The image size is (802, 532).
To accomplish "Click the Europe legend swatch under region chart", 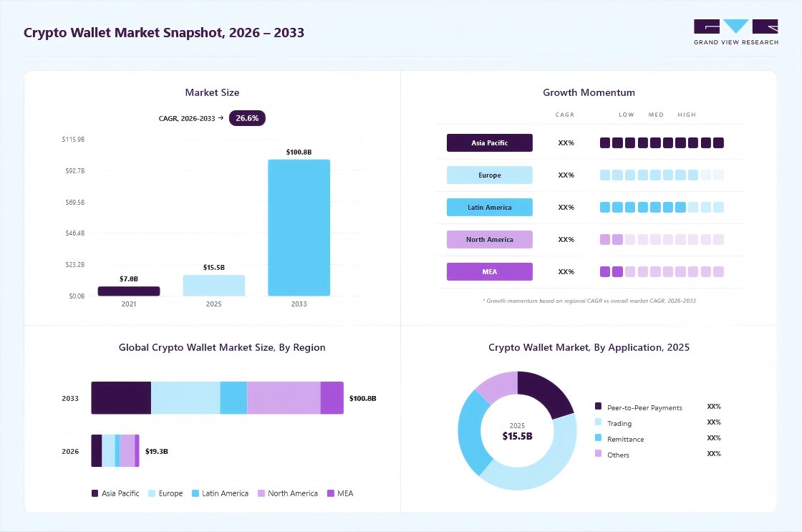I will (x=151, y=493).
